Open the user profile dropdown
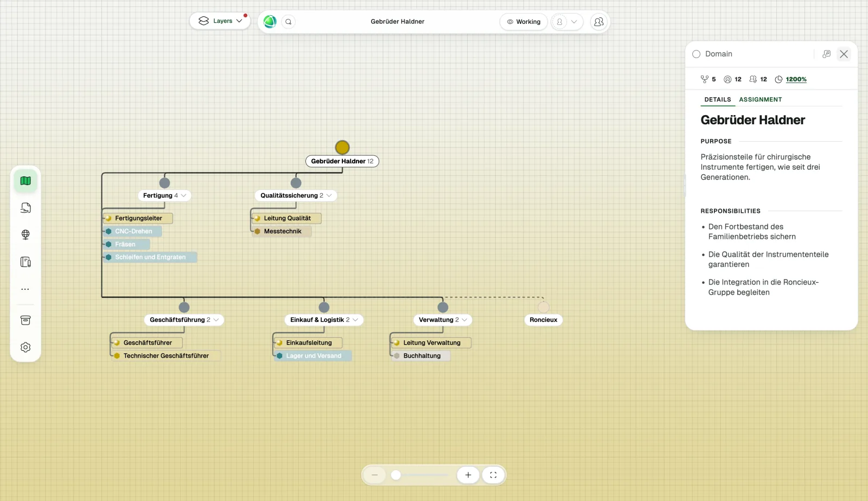868x501 pixels. coord(567,22)
